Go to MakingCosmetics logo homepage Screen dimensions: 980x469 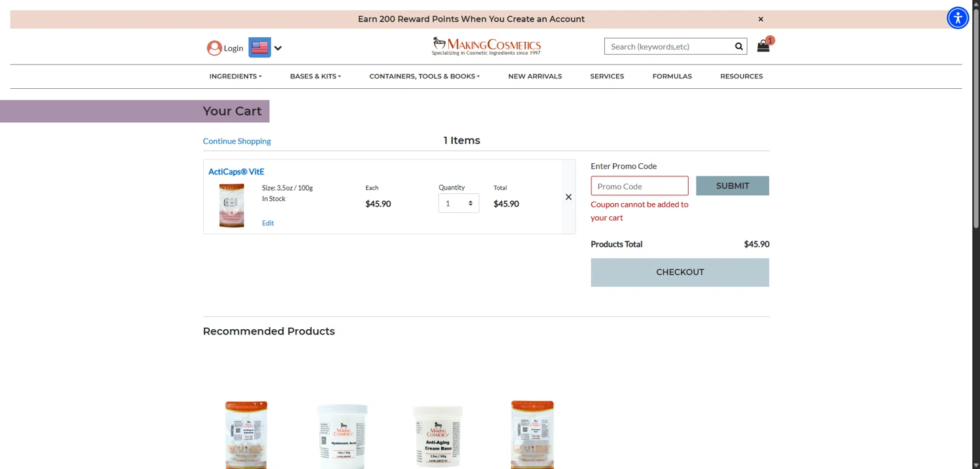coord(486,46)
